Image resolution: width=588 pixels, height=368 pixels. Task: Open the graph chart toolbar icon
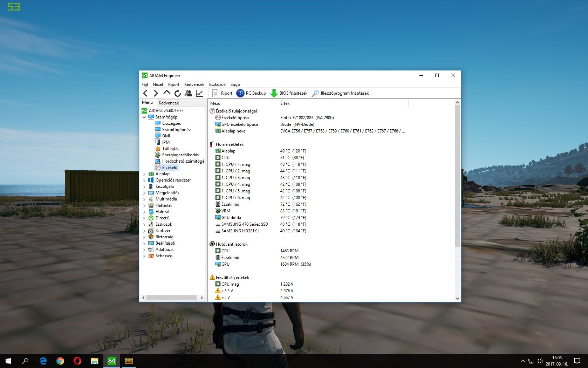[199, 93]
